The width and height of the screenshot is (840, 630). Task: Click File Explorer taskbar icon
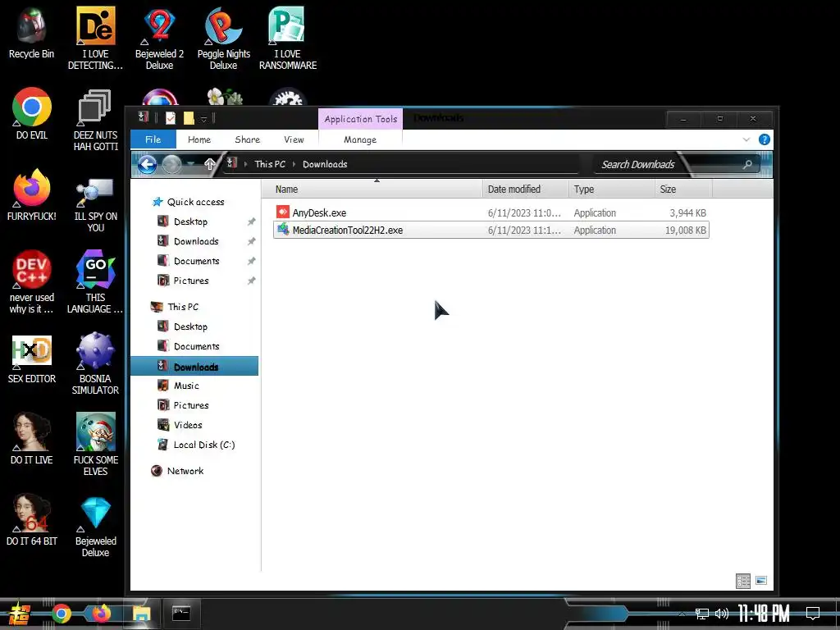(141, 614)
